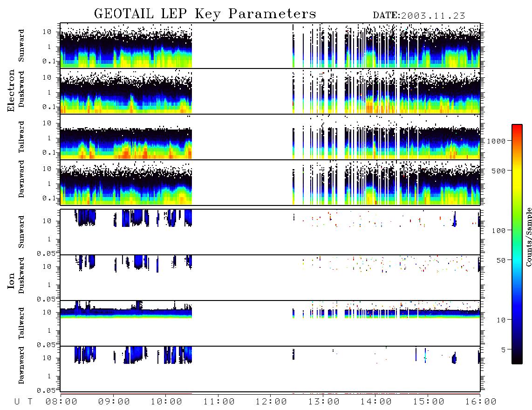Click the vertical 'Electron' group label
This screenshot has height=410, width=532.
(11, 91)
